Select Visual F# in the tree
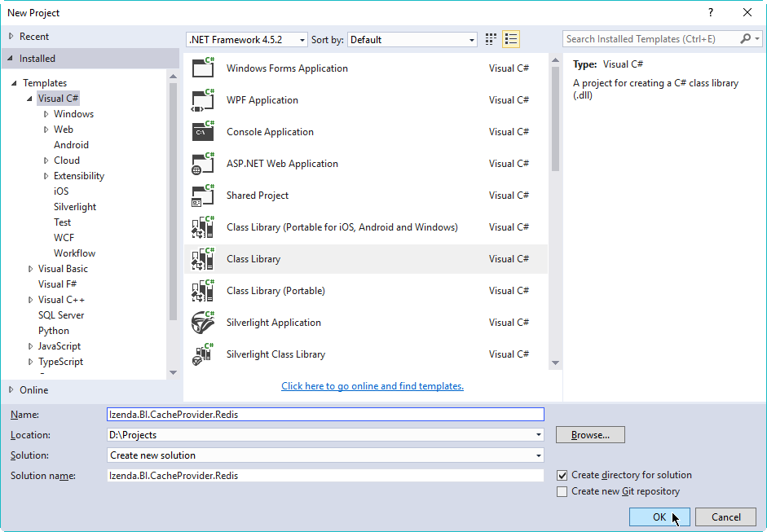 [x=57, y=284]
